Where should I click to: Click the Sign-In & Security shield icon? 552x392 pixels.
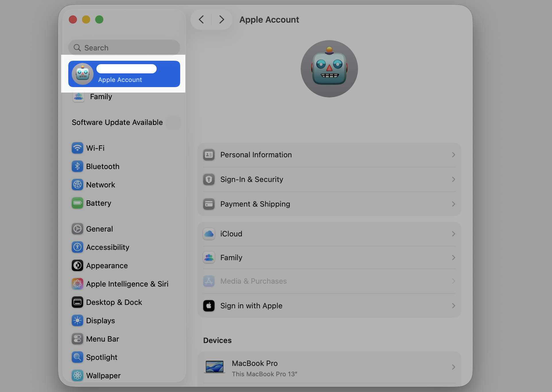click(x=209, y=180)
